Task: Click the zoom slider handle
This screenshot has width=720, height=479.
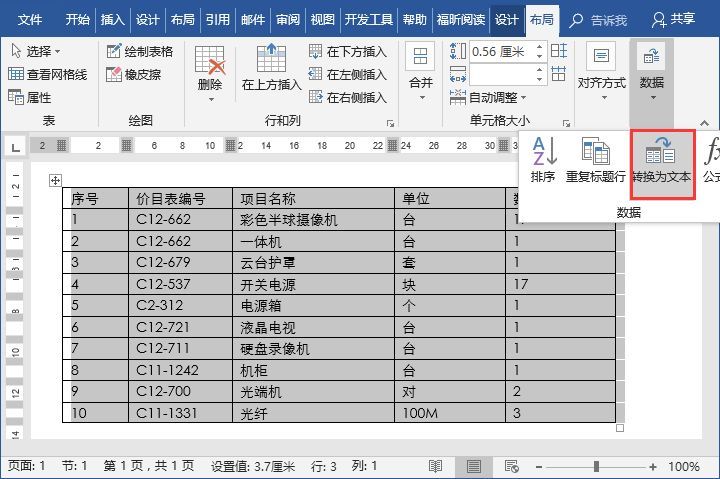Action: (x=596, y=467)
